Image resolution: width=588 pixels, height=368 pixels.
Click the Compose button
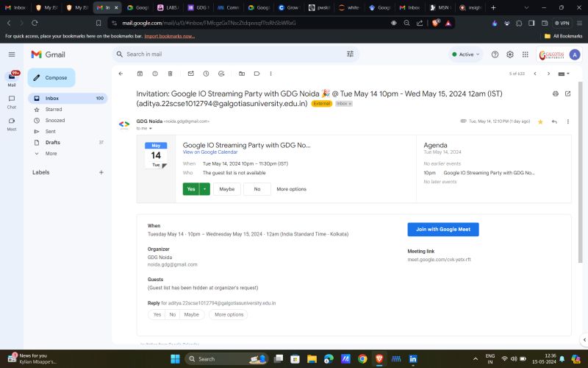[51, 78]
